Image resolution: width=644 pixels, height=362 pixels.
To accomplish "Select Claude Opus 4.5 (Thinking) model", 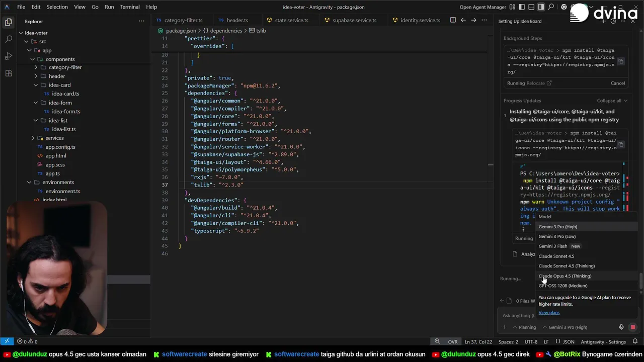I will (586, 276).
